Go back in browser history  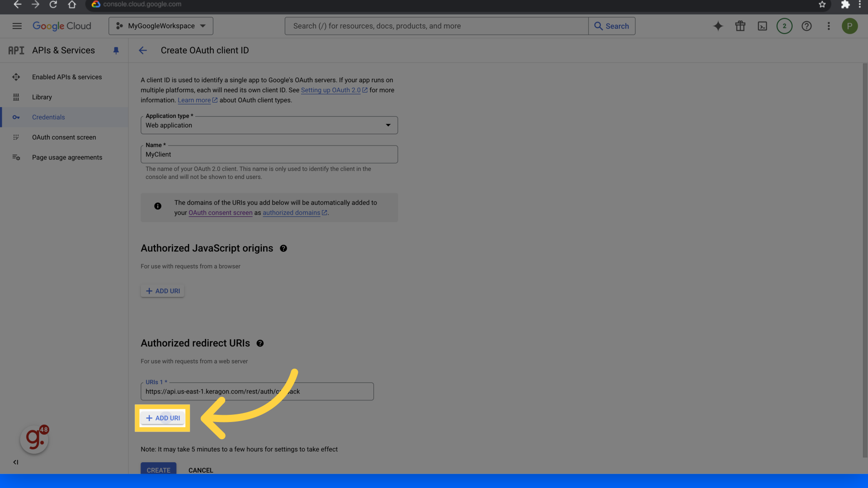tap(18, 5)
